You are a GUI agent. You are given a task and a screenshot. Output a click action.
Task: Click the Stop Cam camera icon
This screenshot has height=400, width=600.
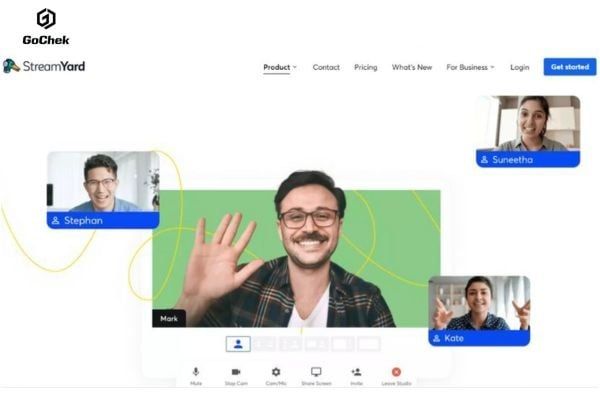[x=236, y=373]
